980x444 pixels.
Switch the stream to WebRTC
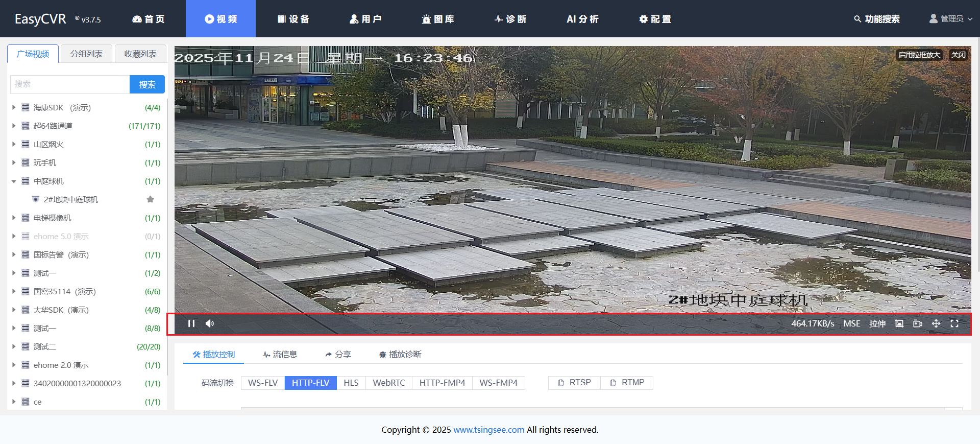(388, 383)
